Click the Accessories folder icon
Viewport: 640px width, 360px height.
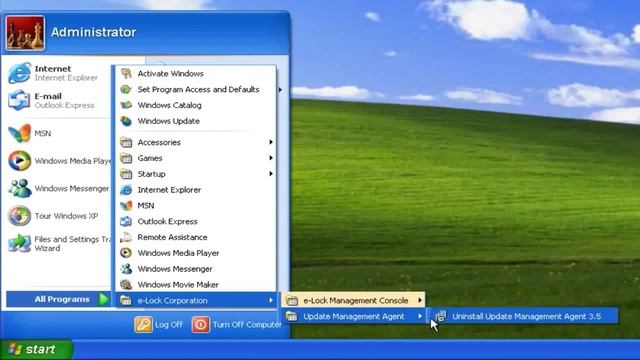click(x=126, y=142)
